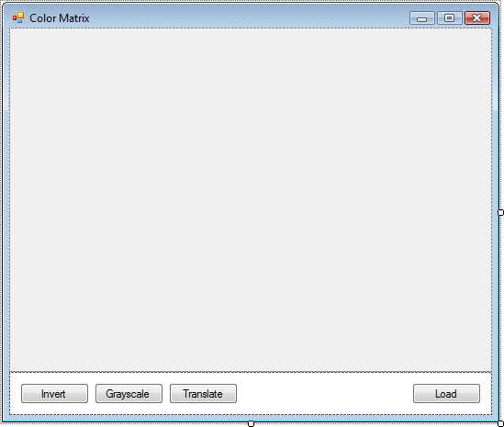Viewport: 504px width, 427px height.
Task: Close the Color Matrix window
Action: 477,18
